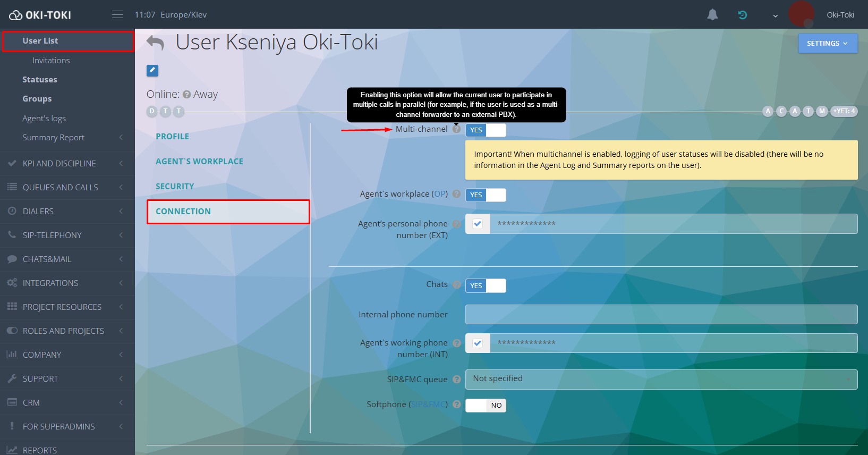Click the round user avatar
The height and width of the screenshot is (455, 868).
(801, 14)
